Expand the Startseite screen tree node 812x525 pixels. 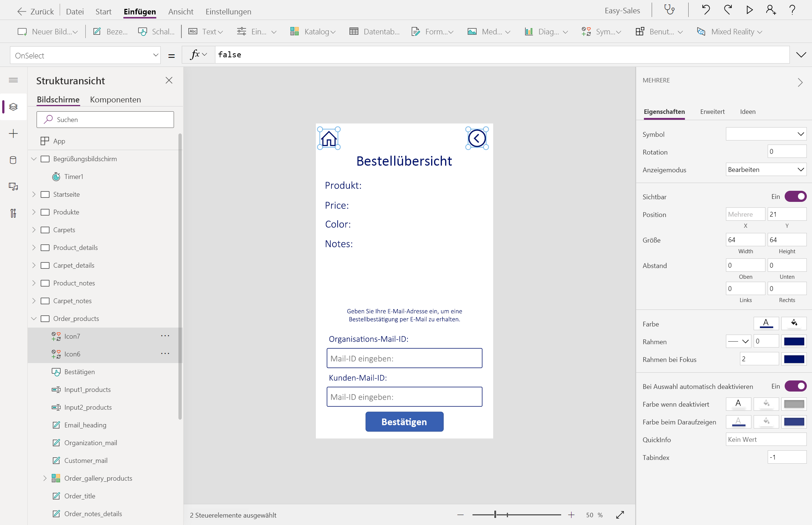34,194
